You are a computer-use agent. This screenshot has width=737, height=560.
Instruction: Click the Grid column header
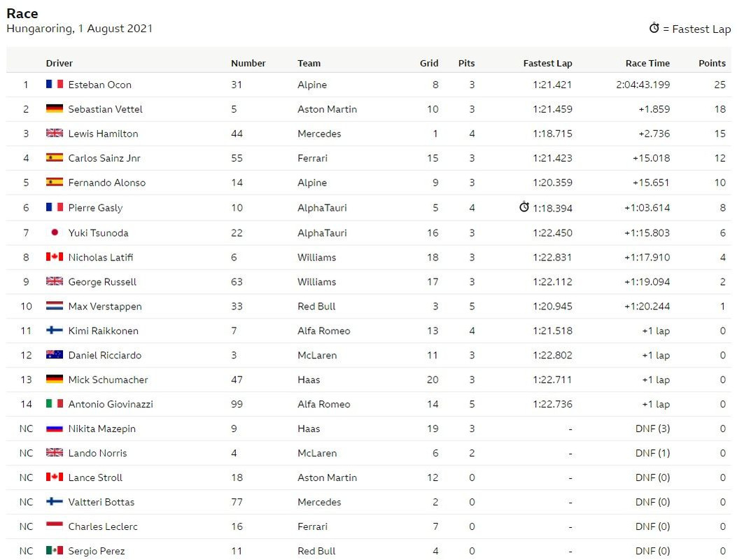[x=428, y=63]
